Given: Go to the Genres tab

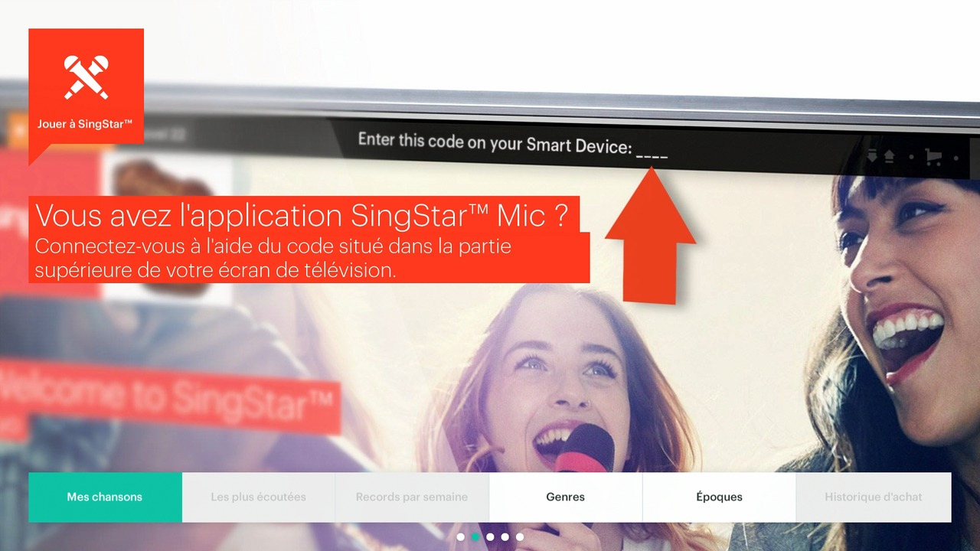Looking at the screenshot, I should [566, 497].
